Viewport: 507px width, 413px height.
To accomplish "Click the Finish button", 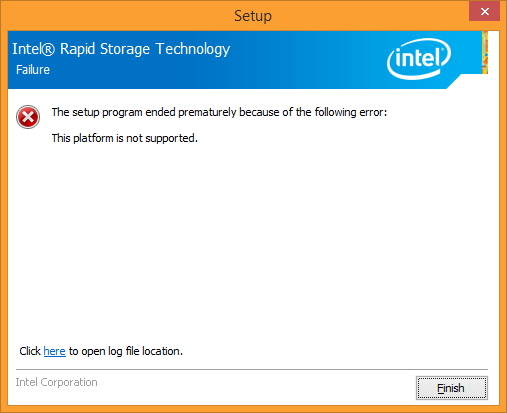I will tap(452, 388).
